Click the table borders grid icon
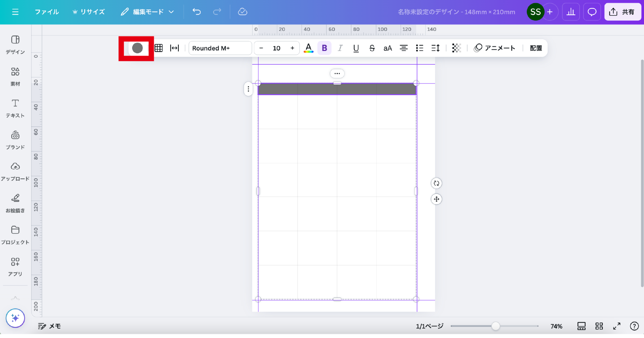Image resolution: width=644 pixels, height=338 pixels. (159, 48)
